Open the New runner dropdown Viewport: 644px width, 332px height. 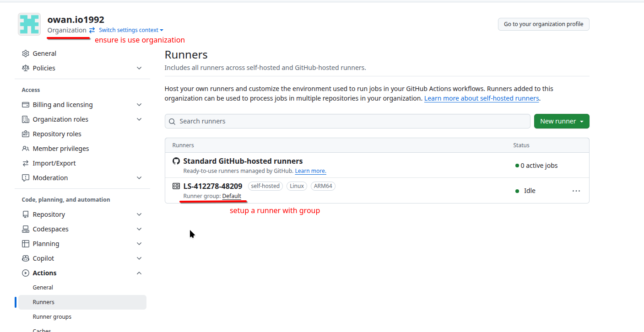coord(561,121)
